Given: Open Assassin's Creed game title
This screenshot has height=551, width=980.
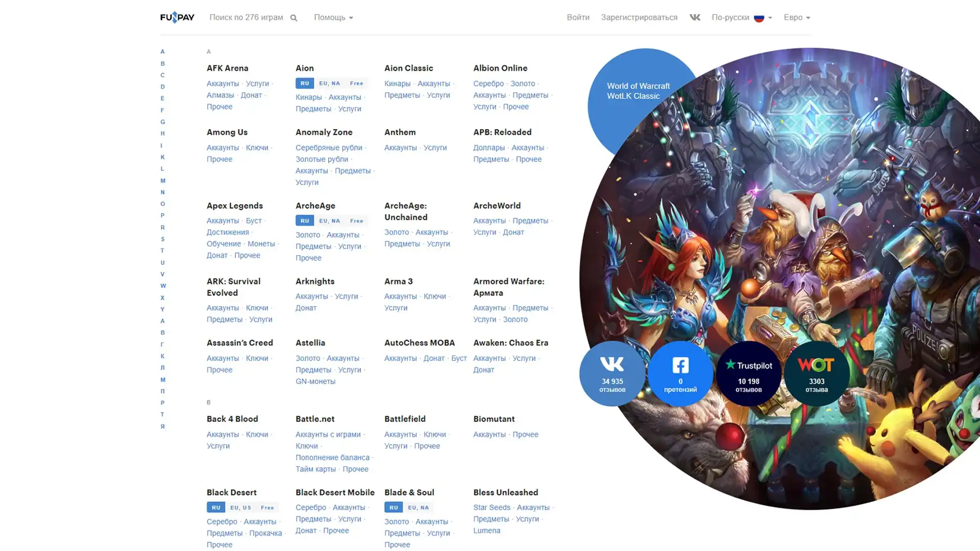Looking at the screenshot, I should tap(240, 343).
